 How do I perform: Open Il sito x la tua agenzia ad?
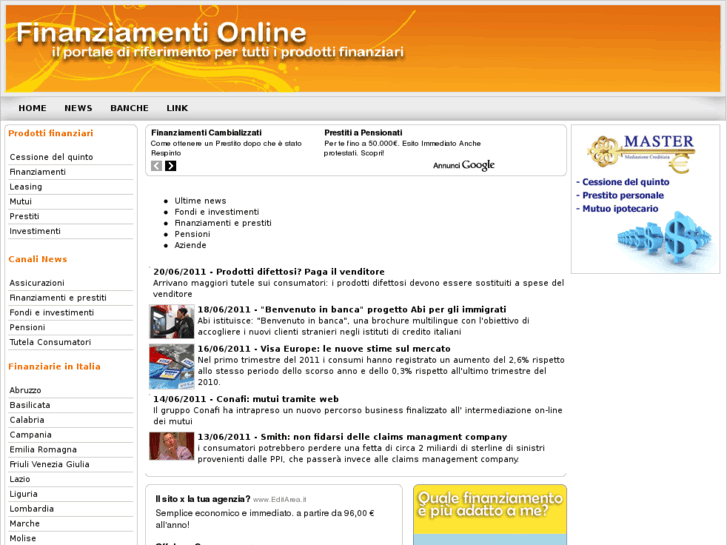click(203, 499)
